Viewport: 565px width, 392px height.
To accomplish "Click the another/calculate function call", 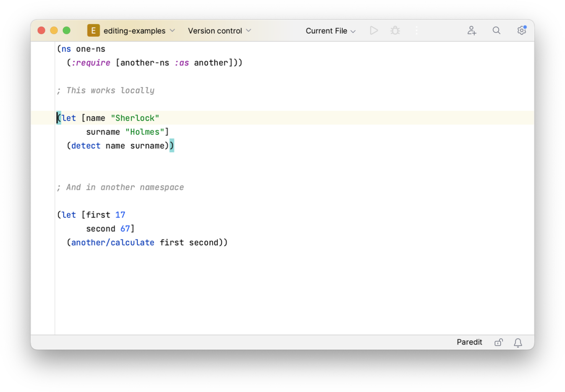I will [x=112, y=243].
